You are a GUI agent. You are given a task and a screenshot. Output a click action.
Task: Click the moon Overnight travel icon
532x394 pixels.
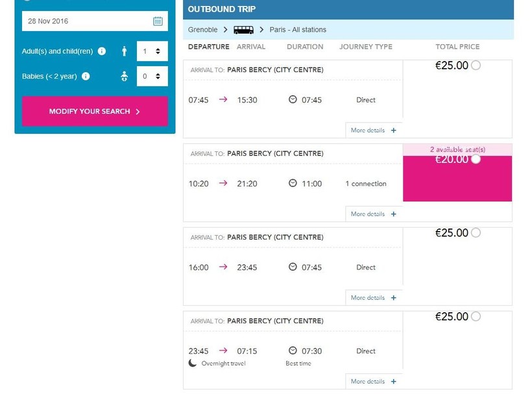pos(193,363)
